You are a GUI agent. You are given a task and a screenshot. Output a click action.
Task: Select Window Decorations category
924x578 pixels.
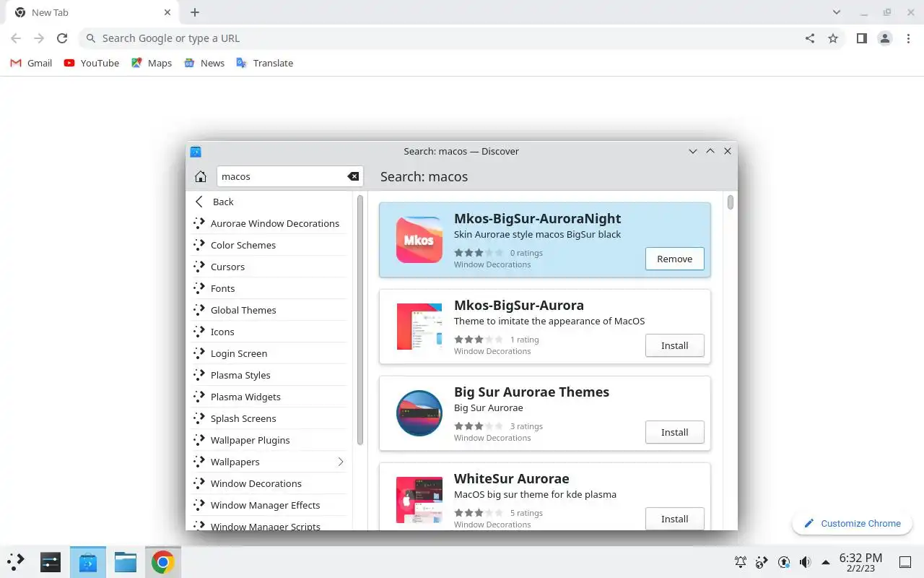click(270, 483)
